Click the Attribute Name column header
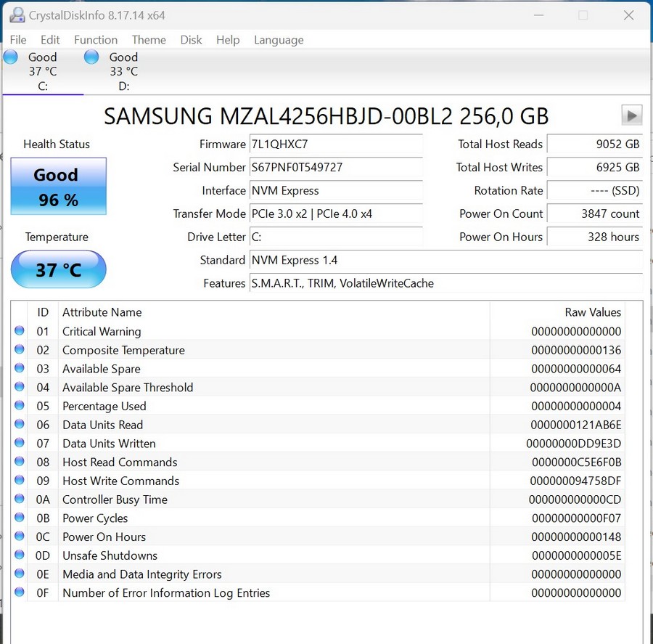The image size is (653, 644). [274, 312]
